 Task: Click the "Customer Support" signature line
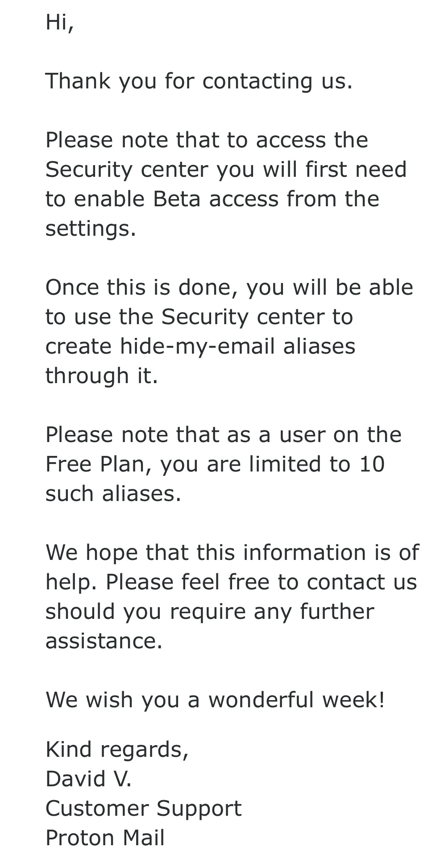pyautogui.click(x=143, y=809)
